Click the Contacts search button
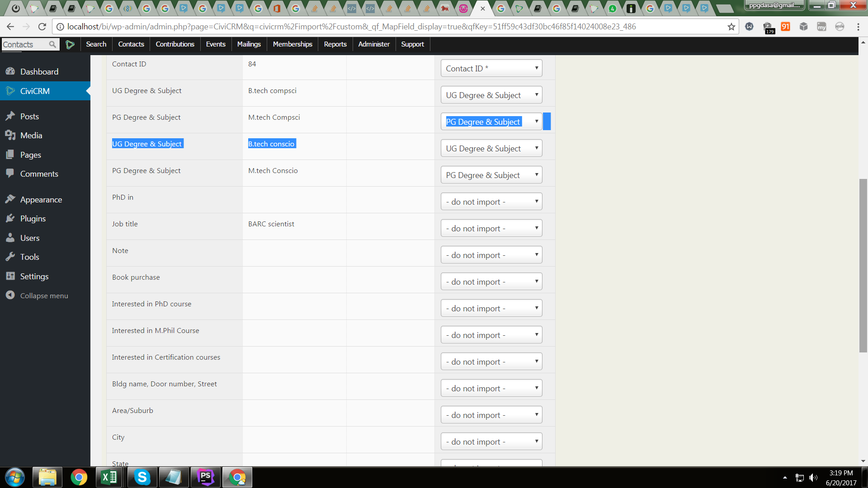 point(53,44)
